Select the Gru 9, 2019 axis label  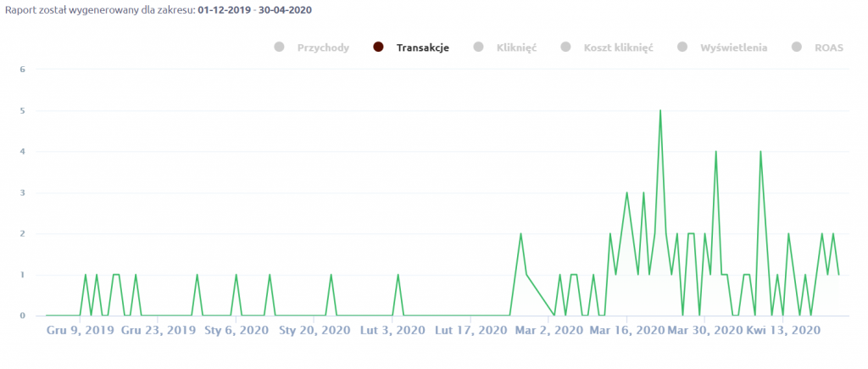[x=81, y=332]
